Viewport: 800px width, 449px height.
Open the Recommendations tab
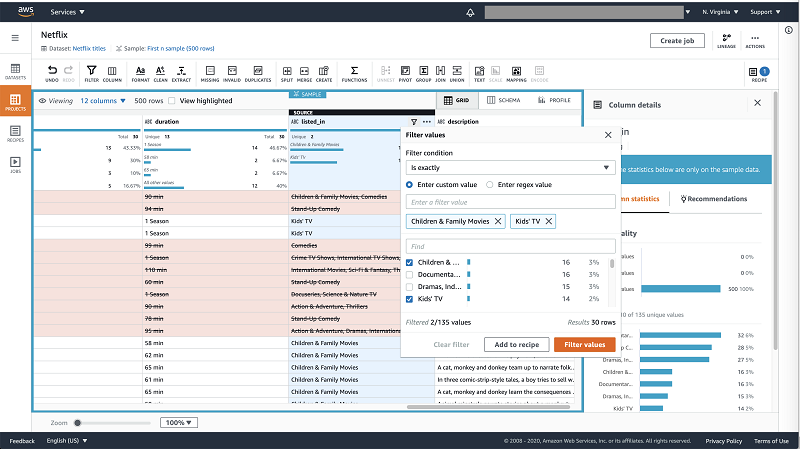[x=714, y=199]
